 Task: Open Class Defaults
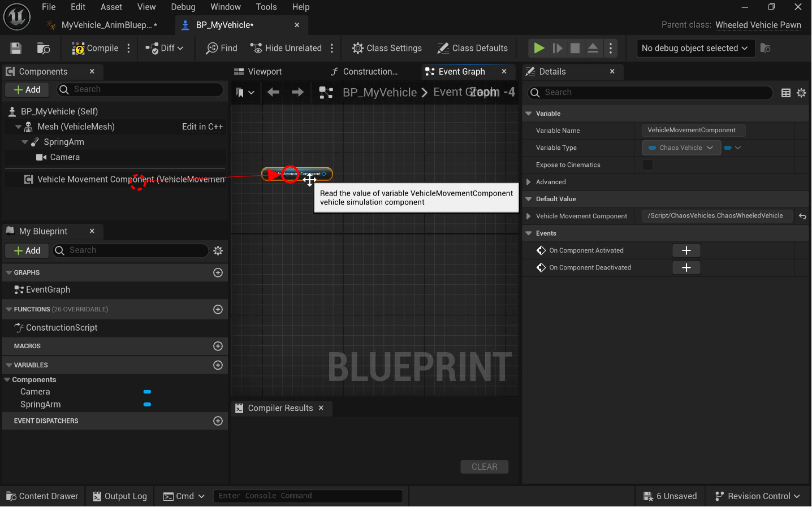point(473,48)
